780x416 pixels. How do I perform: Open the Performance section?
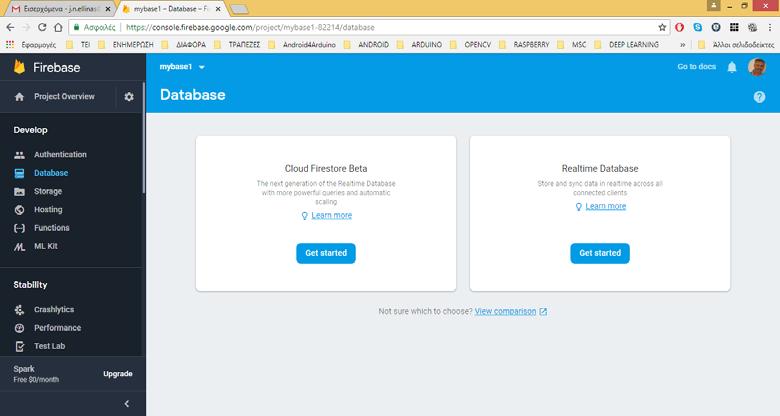pos(57,328)
